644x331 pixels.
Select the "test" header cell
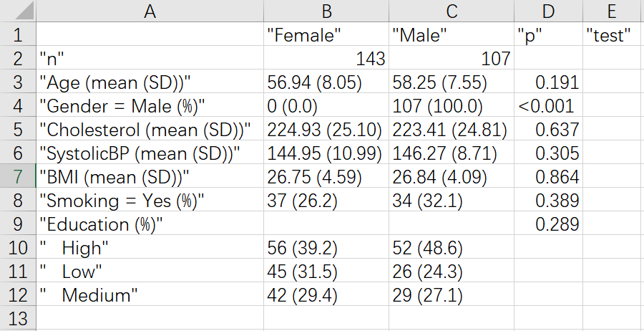click(x=613, y=34)
